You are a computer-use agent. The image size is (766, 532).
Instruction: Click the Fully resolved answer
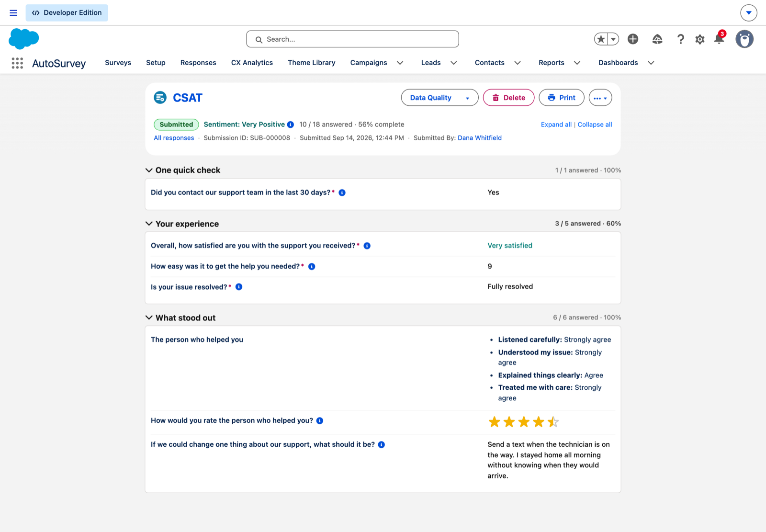tap(510, 287)
